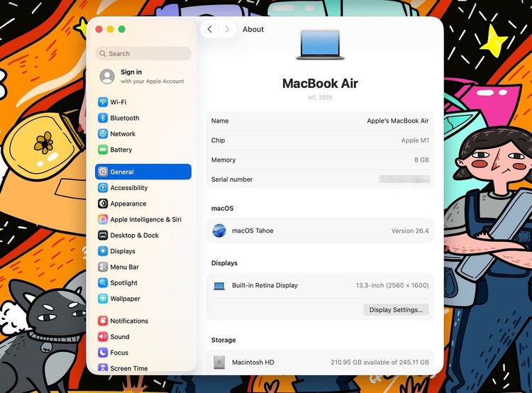Select the Sound speaker icon

click(103, 337)
